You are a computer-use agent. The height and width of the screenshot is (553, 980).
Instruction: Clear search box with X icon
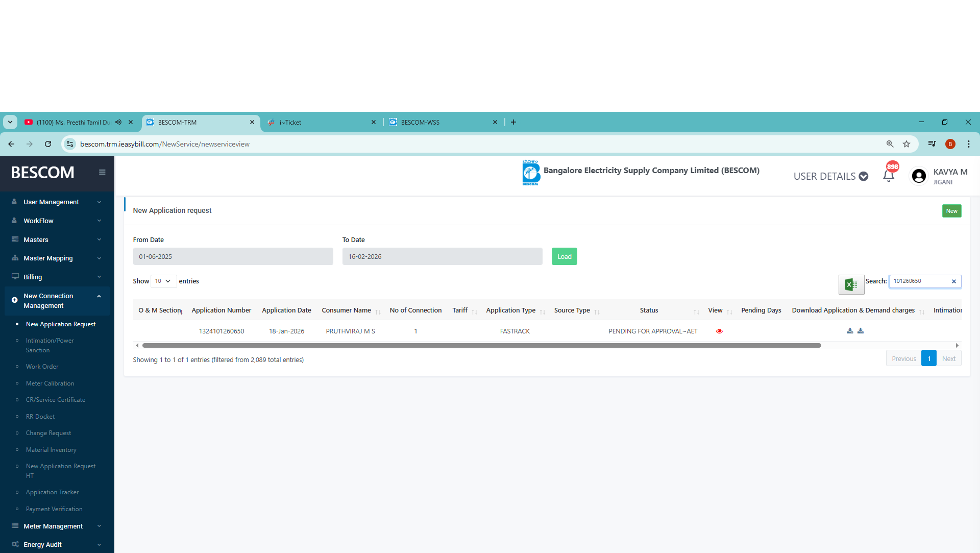click(x=953, y=281)
